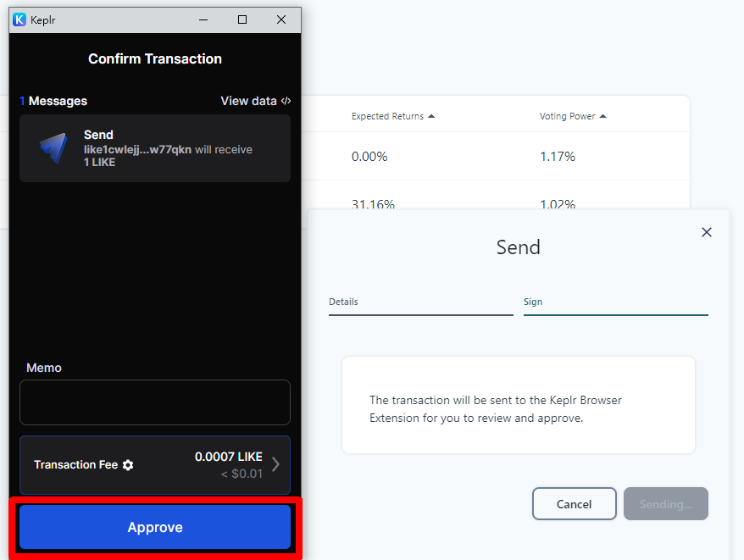The height and width of the screenshot is (560, 744).
Task: Select the 0.00% expected returns value
Action: coord(369,157)
